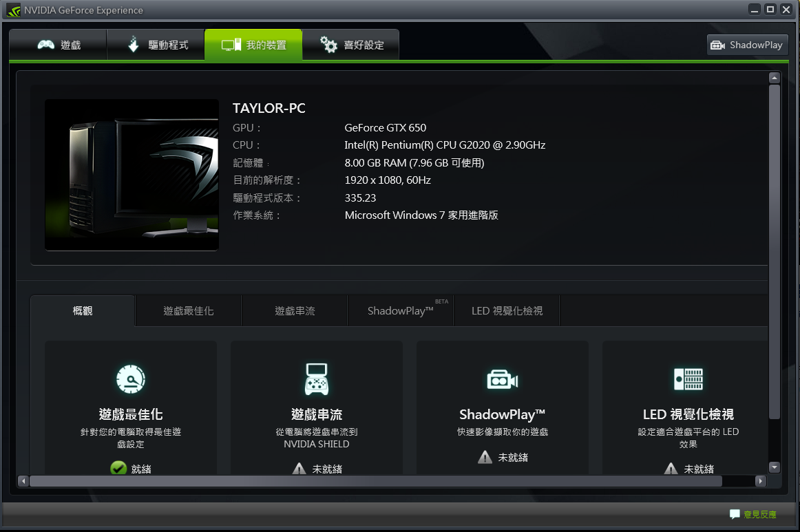Open the ShadowPlay BETA sub-tab
The width and height of the screenshot is (800, 532).
pyautogui.click(x=401, y=310)
